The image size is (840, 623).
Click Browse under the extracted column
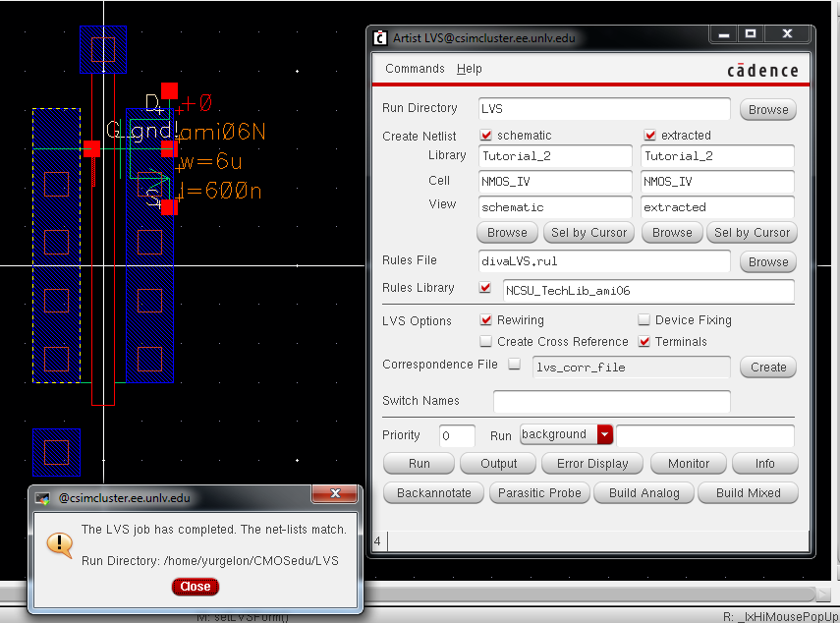[x=672, y=233]
